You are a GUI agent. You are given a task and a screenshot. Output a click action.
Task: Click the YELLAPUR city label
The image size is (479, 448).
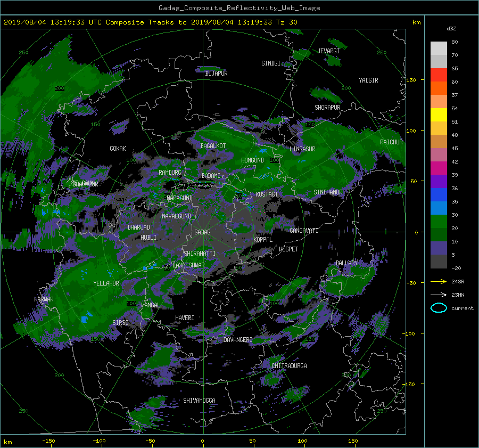pyautogui.click(x=106, y=283)
